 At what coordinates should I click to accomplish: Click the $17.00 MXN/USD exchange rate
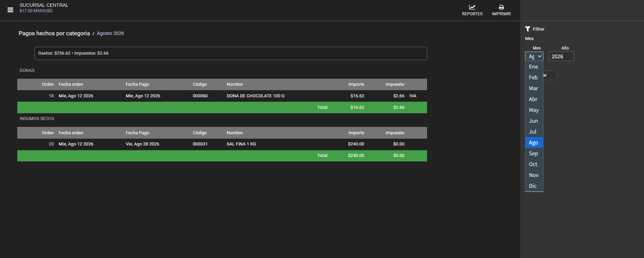(36, 11)
